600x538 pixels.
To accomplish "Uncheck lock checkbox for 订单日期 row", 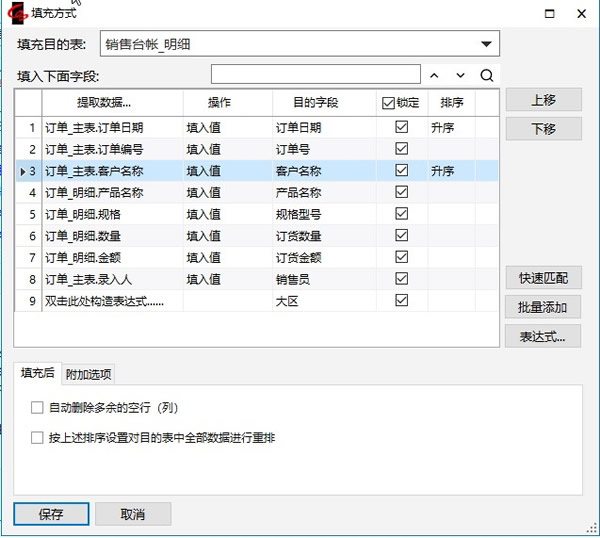I will [402, 127].
